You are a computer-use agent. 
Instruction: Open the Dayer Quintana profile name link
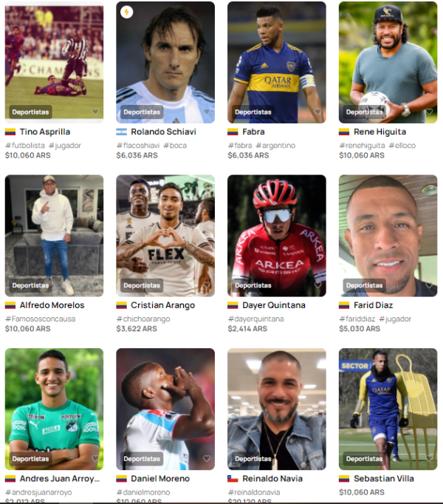tap(274, 305)
